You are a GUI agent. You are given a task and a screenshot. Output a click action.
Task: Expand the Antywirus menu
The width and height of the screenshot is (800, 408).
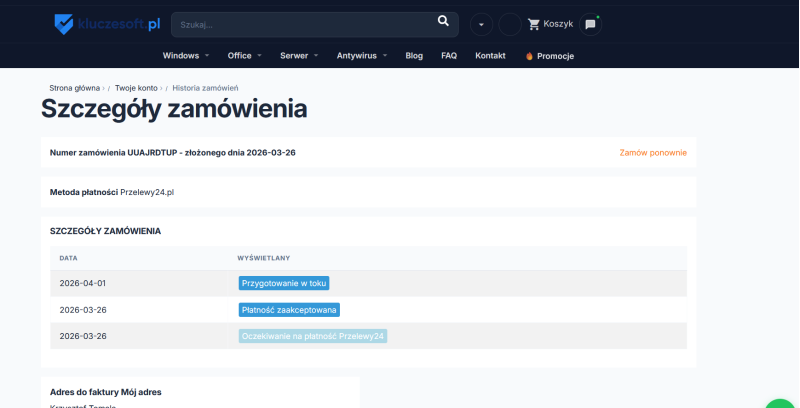coord(361,56)
